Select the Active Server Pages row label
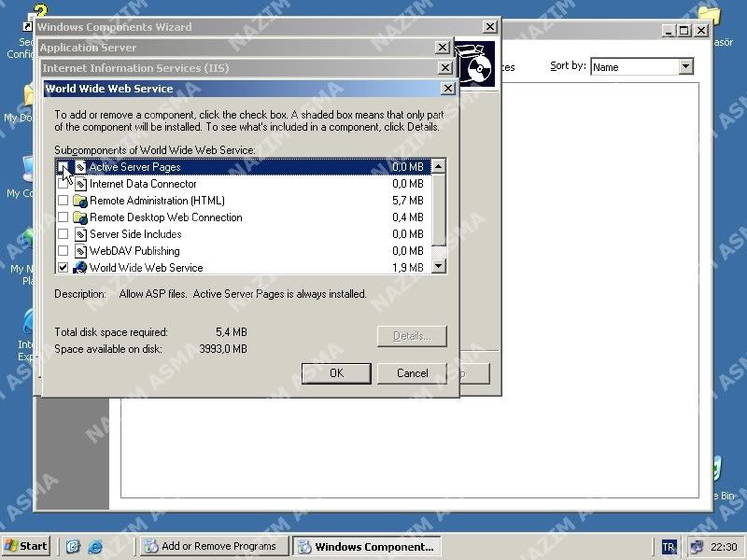Viewport: 747px width, 560px height. [x=134, y=167]
